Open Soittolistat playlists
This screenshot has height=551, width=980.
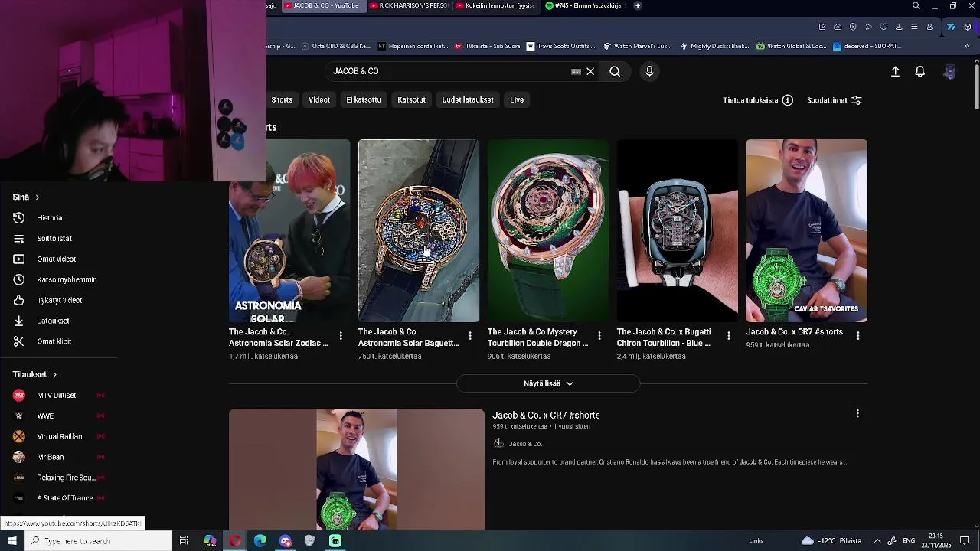tap(54, 239)
